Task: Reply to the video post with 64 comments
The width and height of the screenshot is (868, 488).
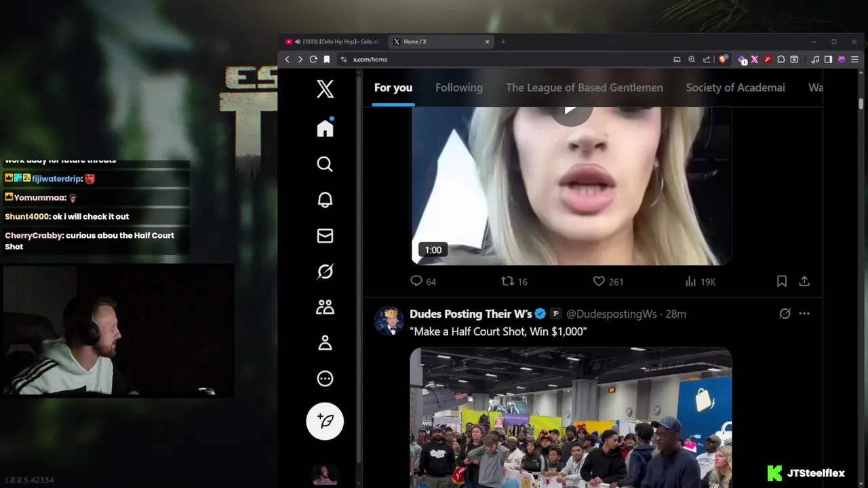Action: tap(423, 281)
